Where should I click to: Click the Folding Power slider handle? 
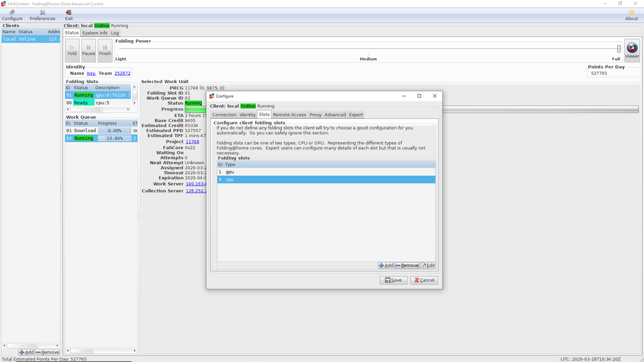[619, 49]
